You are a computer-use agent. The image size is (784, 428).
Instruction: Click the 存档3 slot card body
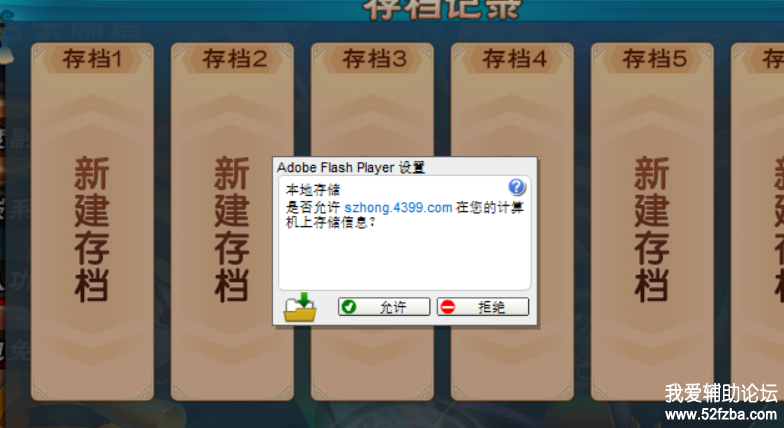pyautogui.click(x=372, y=115)
